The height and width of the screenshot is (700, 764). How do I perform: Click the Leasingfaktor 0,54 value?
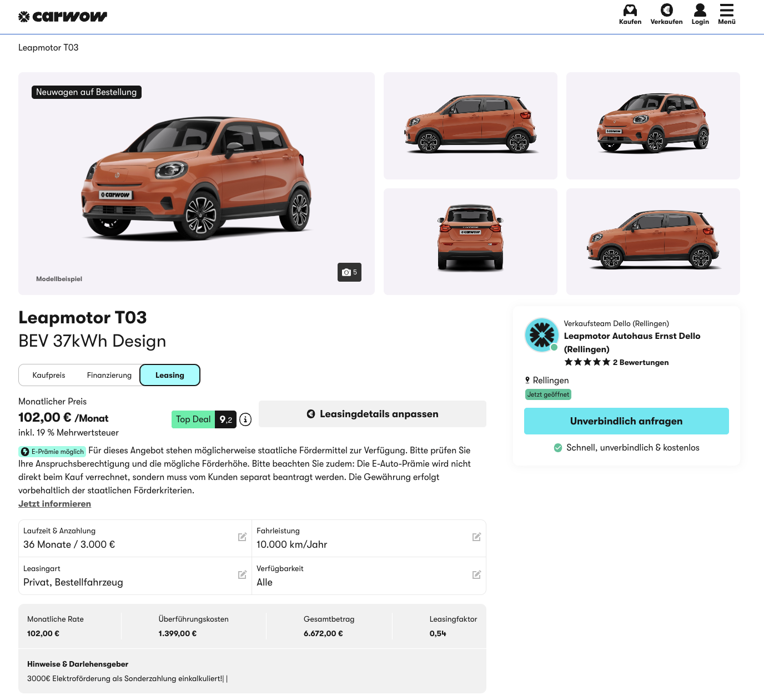click(x=438, y=633)
